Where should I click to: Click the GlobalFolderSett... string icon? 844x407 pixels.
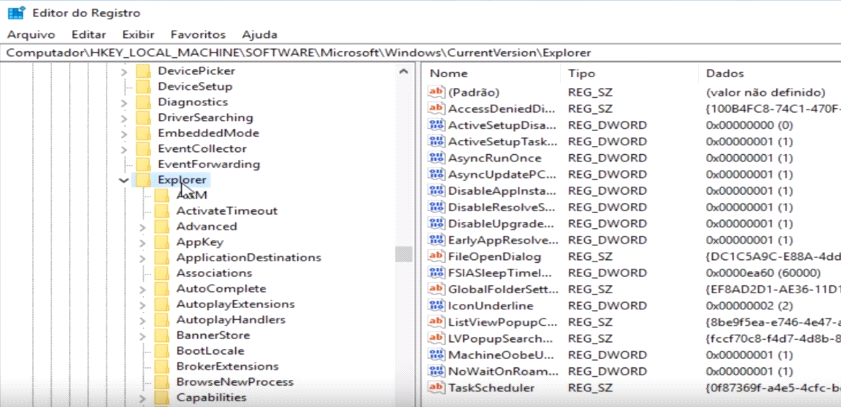click(436, 289)
